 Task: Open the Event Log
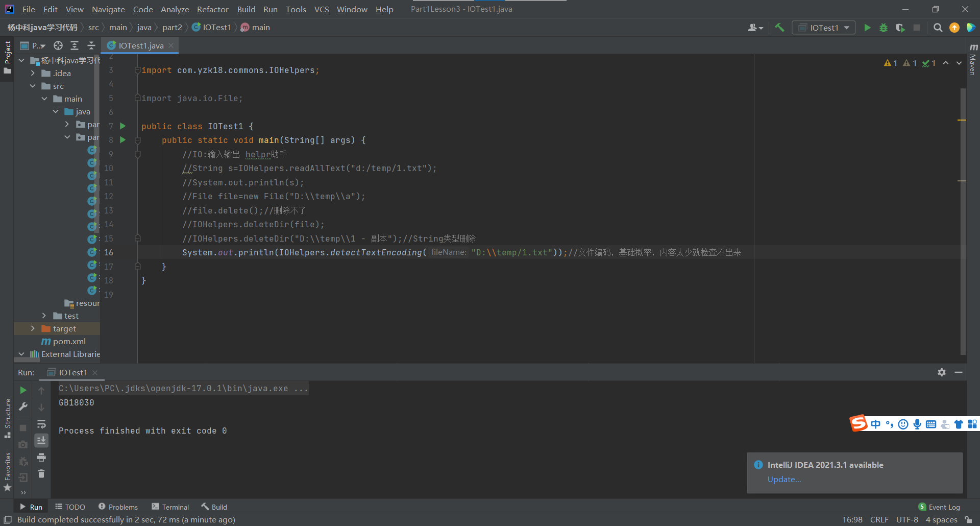(944, 506)
